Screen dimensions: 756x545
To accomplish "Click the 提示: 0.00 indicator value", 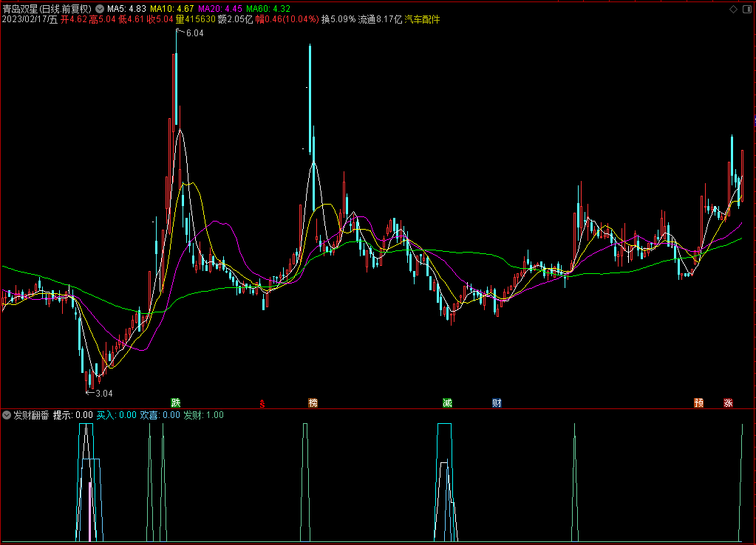I will point(73,415).
